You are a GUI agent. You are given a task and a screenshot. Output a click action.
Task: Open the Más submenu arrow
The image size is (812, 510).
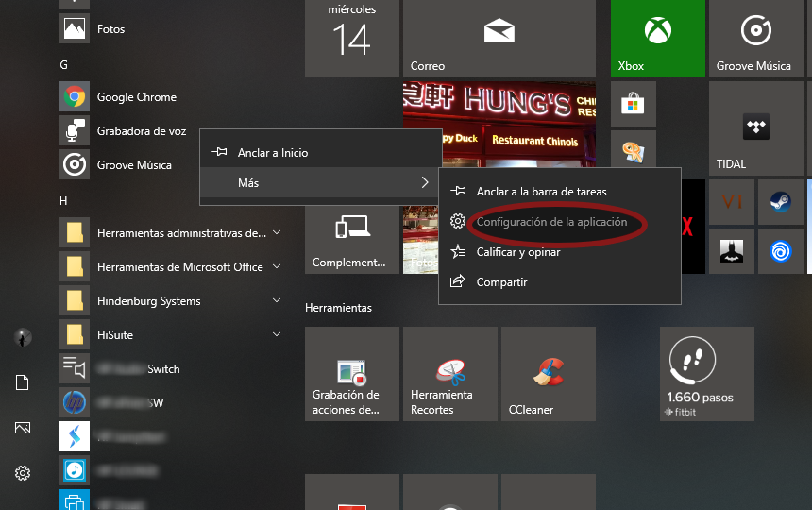tap(425, 182)
